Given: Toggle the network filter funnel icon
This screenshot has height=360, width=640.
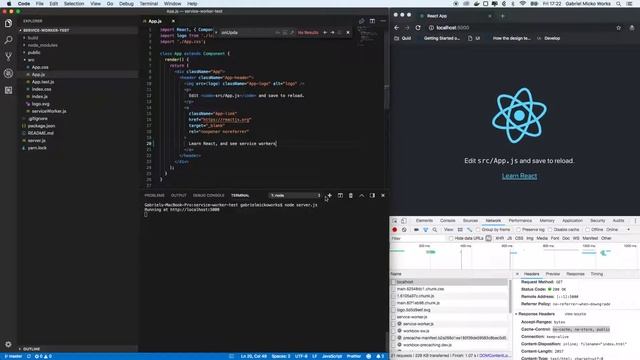Looking at the screenshot, I should coord(425,230).
